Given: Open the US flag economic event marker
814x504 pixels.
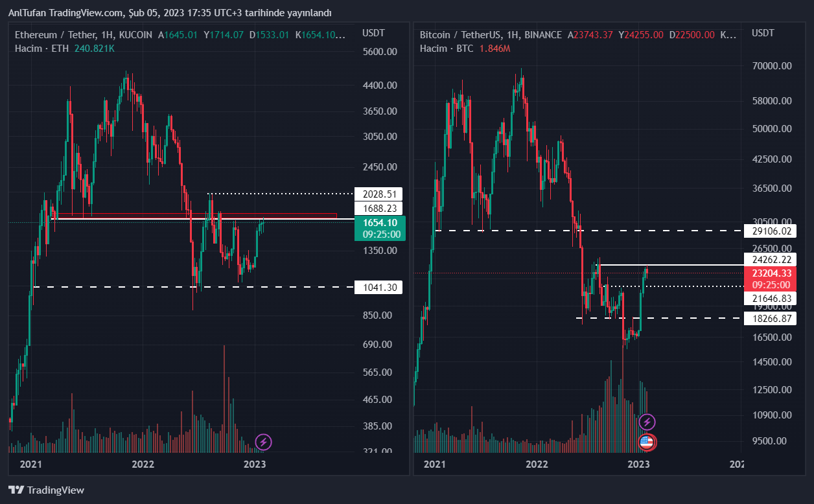Looking at the screenshot, I should pos(646,442).
